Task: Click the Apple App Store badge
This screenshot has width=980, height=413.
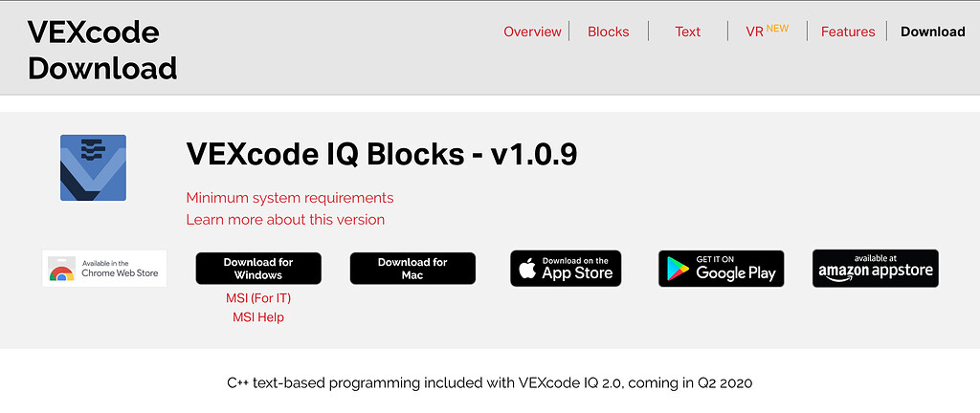Action: click(x=566, y=269)
